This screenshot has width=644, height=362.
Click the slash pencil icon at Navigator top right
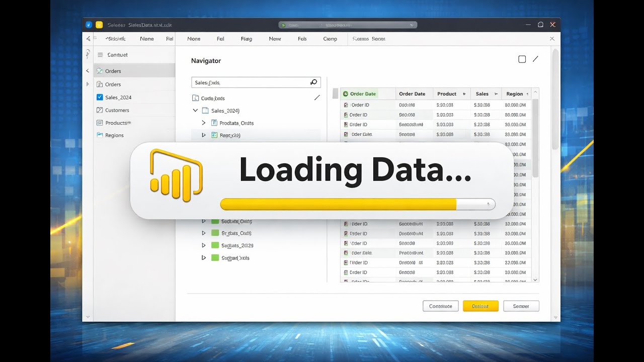click(535, 59)
